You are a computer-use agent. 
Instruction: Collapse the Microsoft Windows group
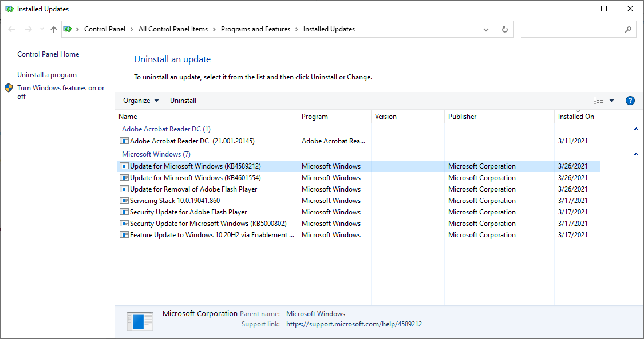(636, 154)
